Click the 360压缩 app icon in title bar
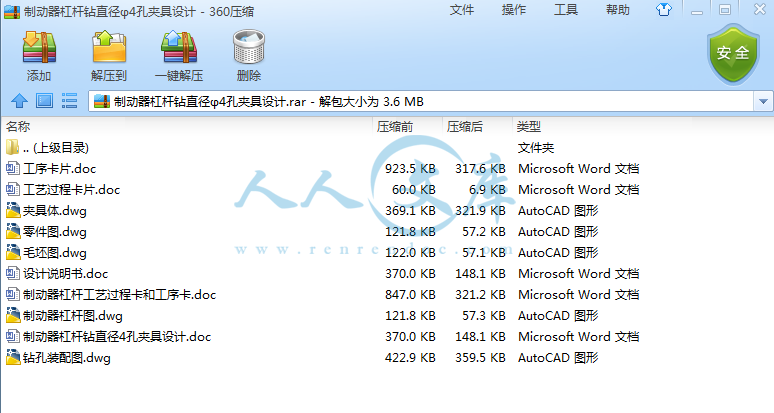774x413 pixels. click(12, 11)
